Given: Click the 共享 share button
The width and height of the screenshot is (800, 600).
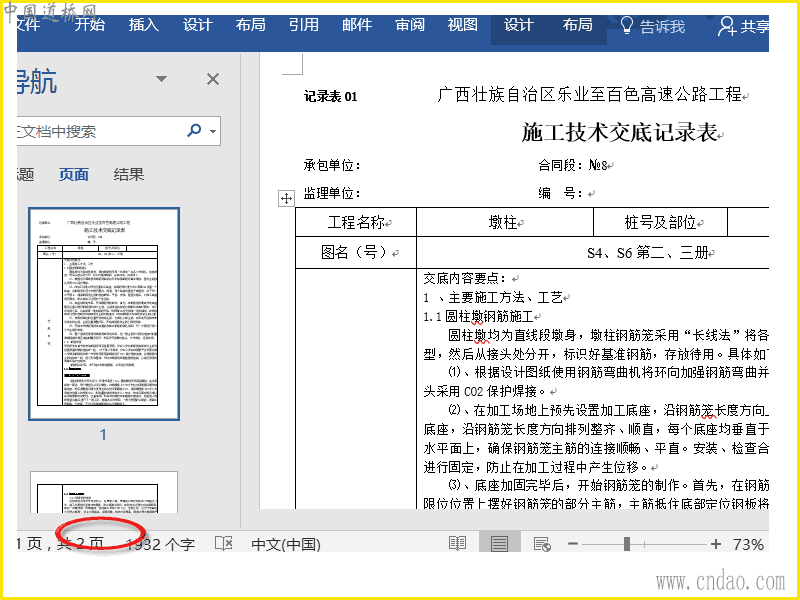Looking at the screenshot, I should point(743,26).
